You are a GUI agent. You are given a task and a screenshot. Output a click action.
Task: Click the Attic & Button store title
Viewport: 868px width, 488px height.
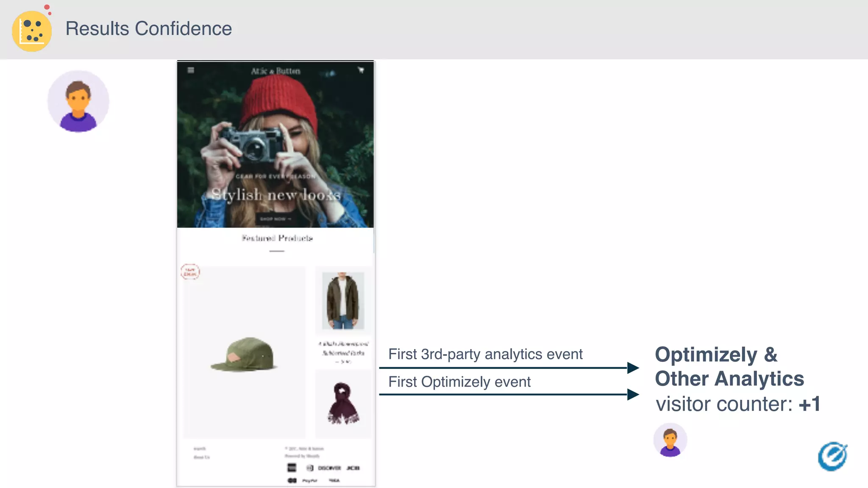pyautogui.click(x=275, y=71)
